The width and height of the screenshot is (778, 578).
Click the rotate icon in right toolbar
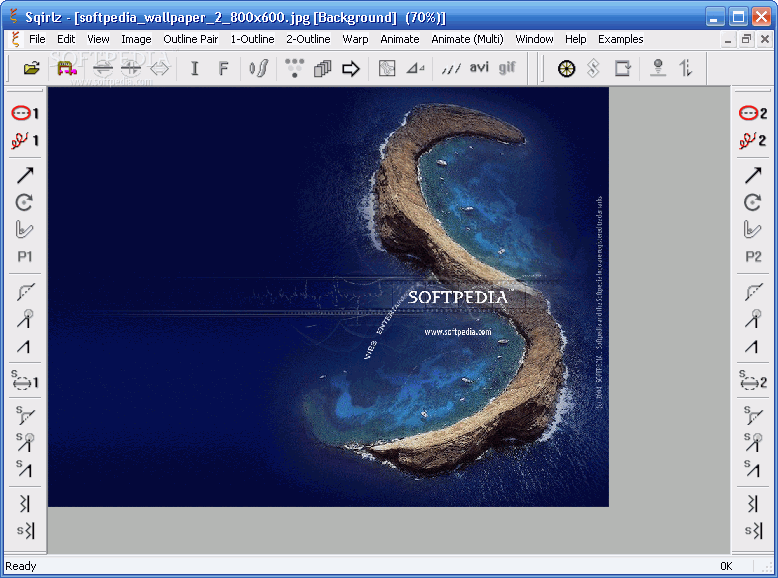click(752, 202)
